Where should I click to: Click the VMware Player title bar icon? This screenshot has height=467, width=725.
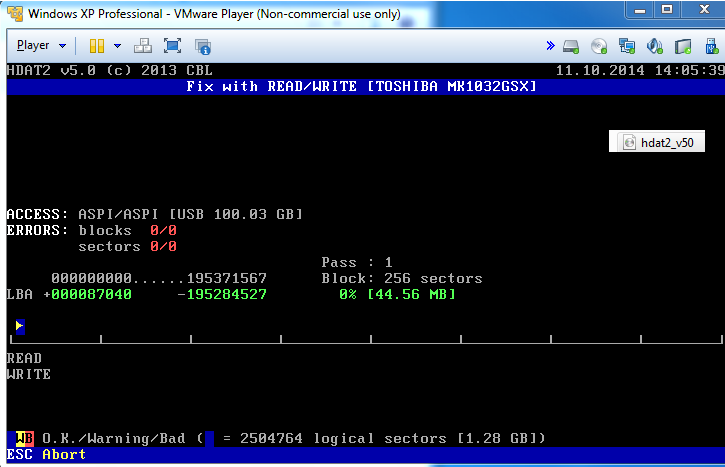[x=15, y=13]
